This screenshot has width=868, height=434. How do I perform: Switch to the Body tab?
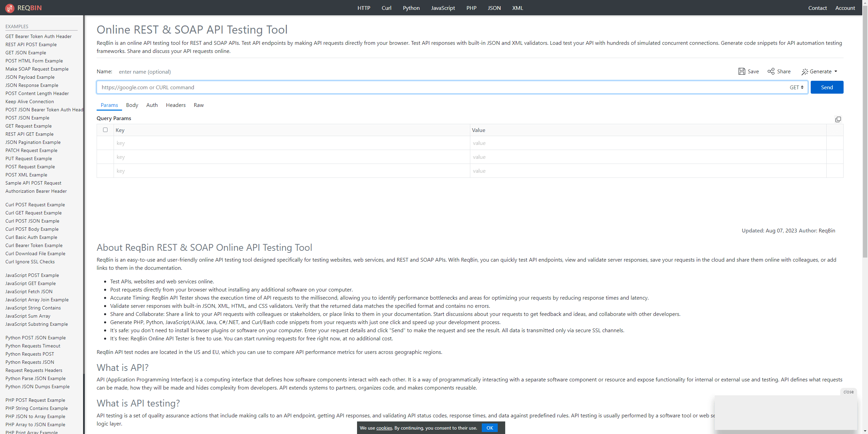coord(132,105)
